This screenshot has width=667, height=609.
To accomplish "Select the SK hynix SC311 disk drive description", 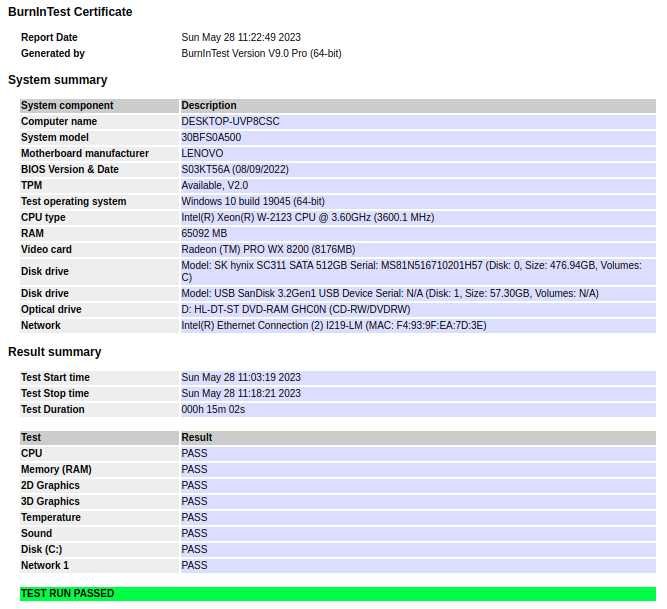I will 411,271.
